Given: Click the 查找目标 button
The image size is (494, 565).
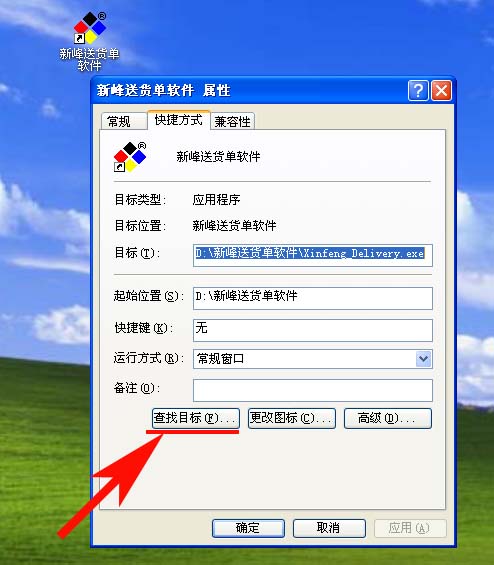Looking at the screenshot, I should coord(196,418).
